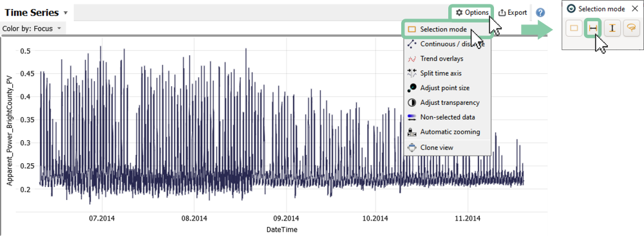Click the Automatic zooming icon

[412, 132]
